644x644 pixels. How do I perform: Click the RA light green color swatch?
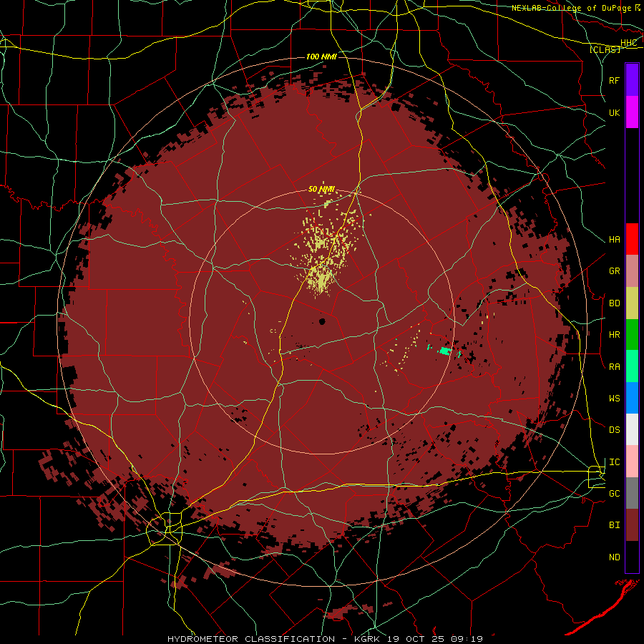point(632,366)
